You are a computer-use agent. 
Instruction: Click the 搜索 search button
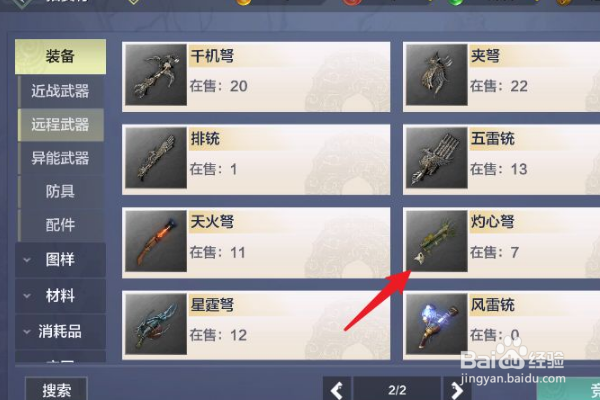(x=56, y=389)
